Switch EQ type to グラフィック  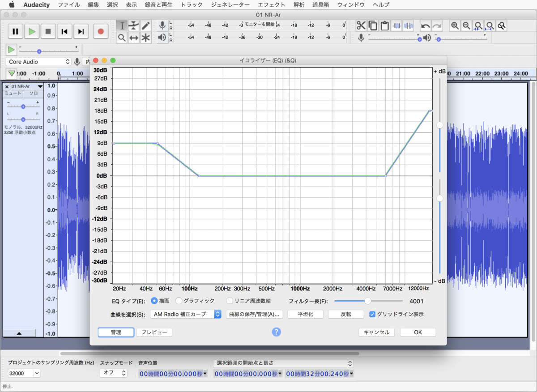point(179,301)
